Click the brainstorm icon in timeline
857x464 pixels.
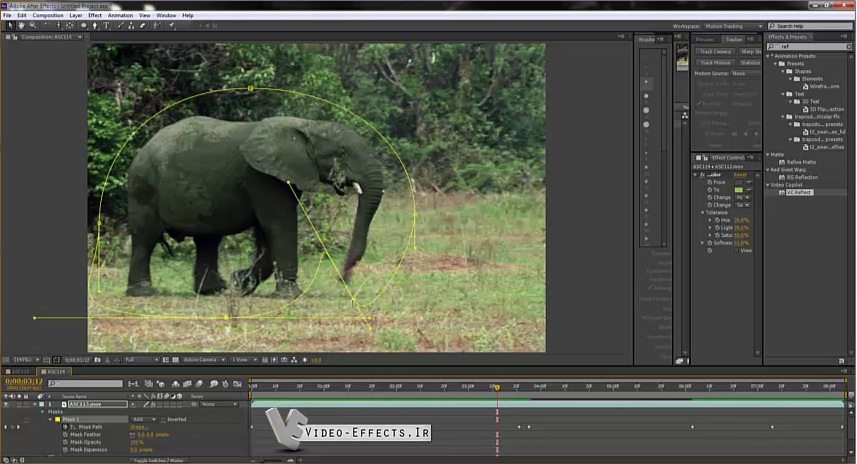click(x=214, y=384)
